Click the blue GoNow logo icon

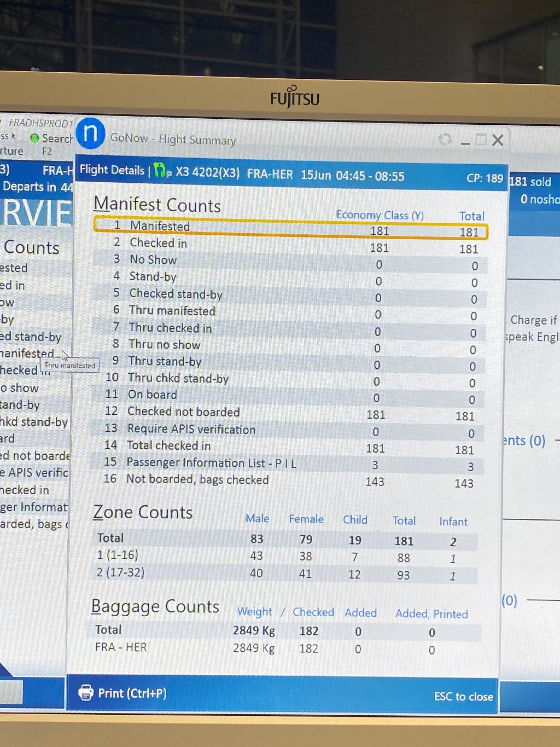(91, 134)
